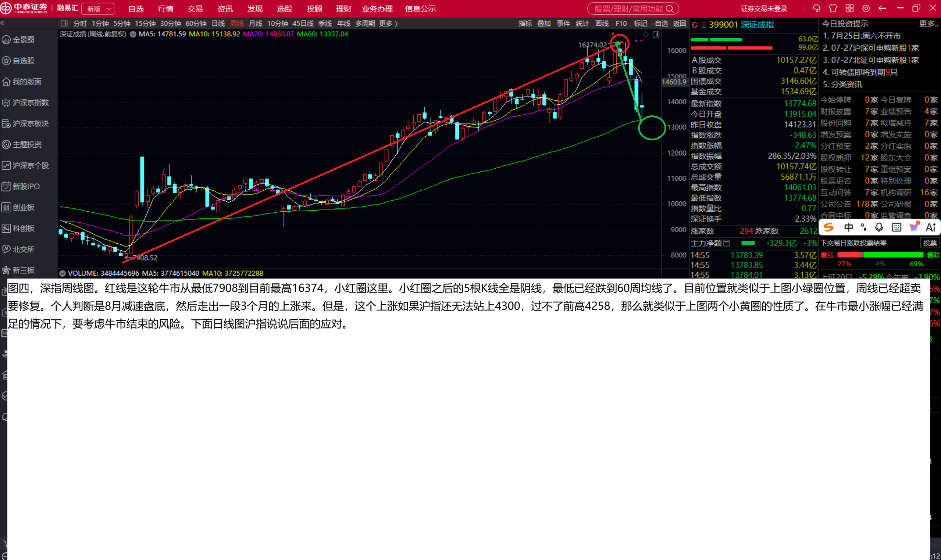
Task: Toggle the VOLUME indicator circle icon
Action: tap(63, 273)
